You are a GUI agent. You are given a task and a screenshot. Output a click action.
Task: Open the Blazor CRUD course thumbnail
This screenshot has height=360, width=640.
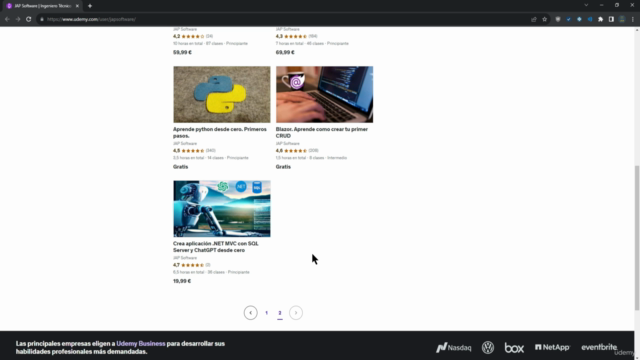point(324,94)
